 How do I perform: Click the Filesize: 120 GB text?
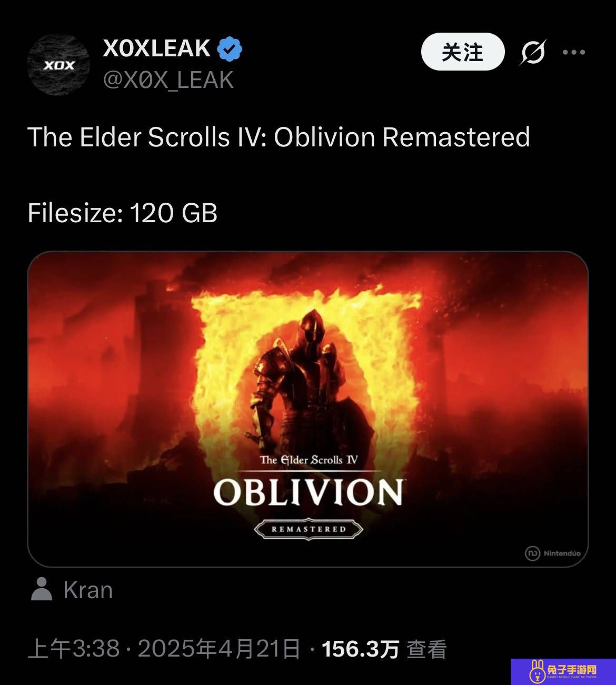coord(123,213)
